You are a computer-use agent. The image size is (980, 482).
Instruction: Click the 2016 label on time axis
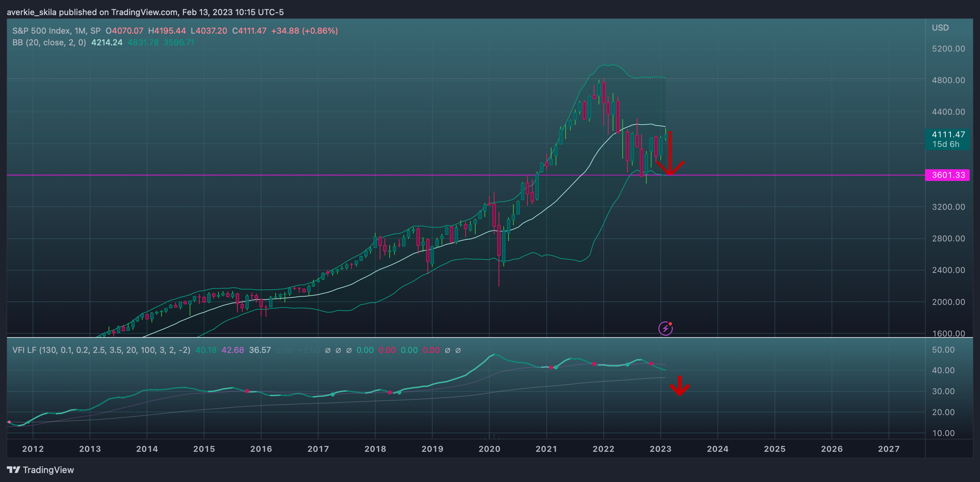pos(261,449)
